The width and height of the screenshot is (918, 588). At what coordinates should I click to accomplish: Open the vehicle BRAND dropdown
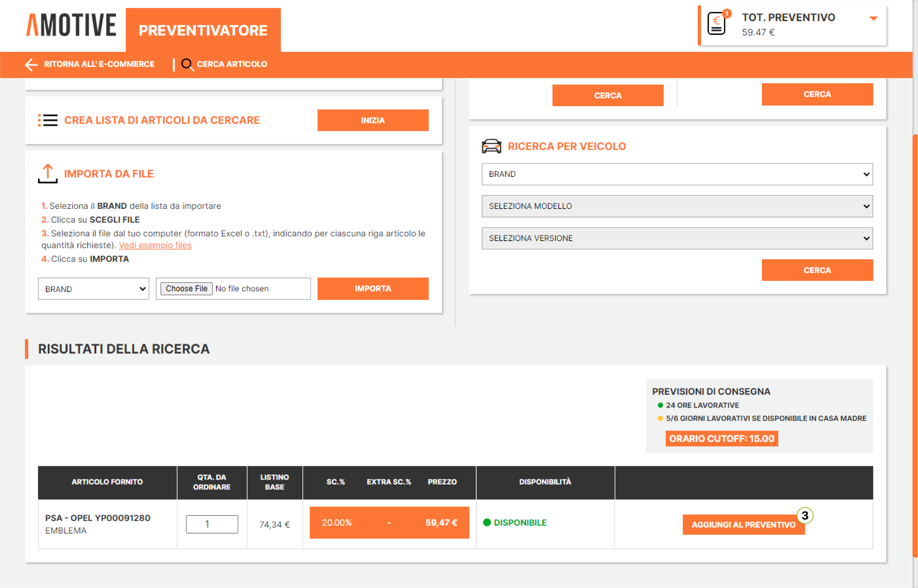pyautogui.click(x=677, y=174)
